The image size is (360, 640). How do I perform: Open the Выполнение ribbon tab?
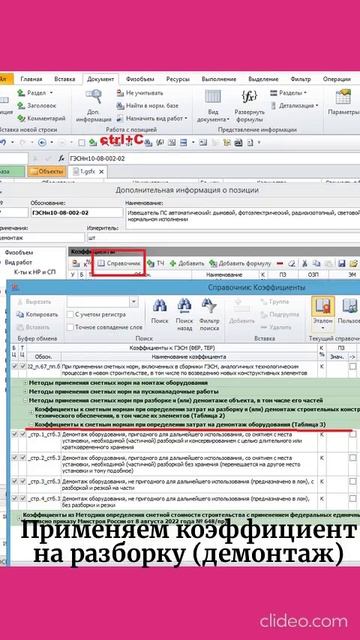(220, 79)
